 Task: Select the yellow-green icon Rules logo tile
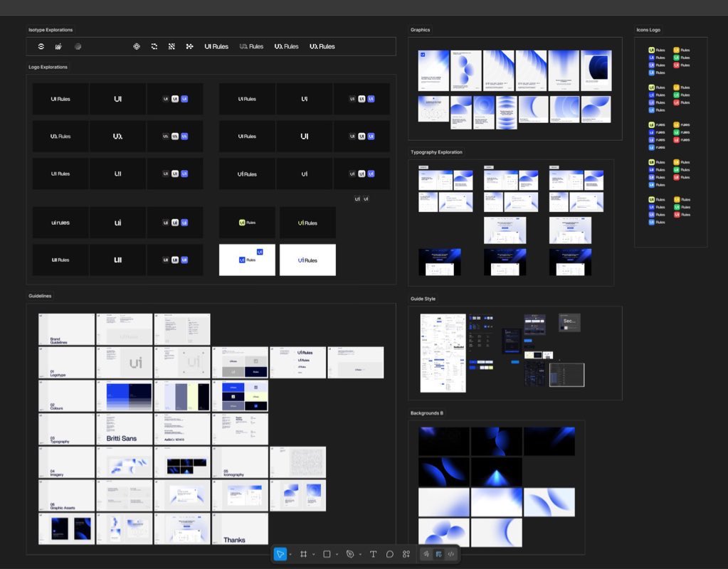[x=247, y=223]
